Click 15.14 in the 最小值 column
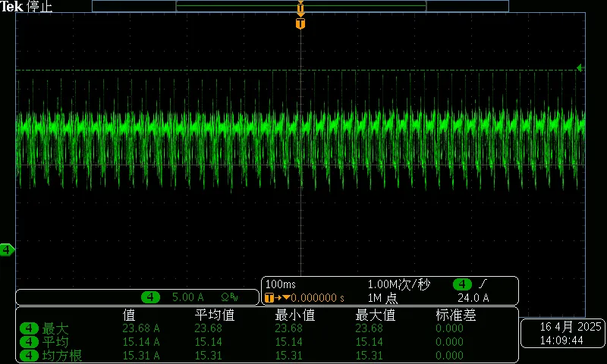Screen dimensions: 607x364 289,342
